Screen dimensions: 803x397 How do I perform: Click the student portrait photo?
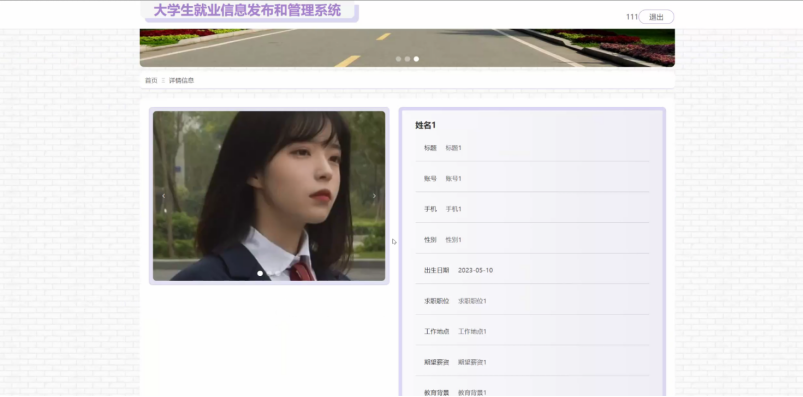click(x=269, y=196)
